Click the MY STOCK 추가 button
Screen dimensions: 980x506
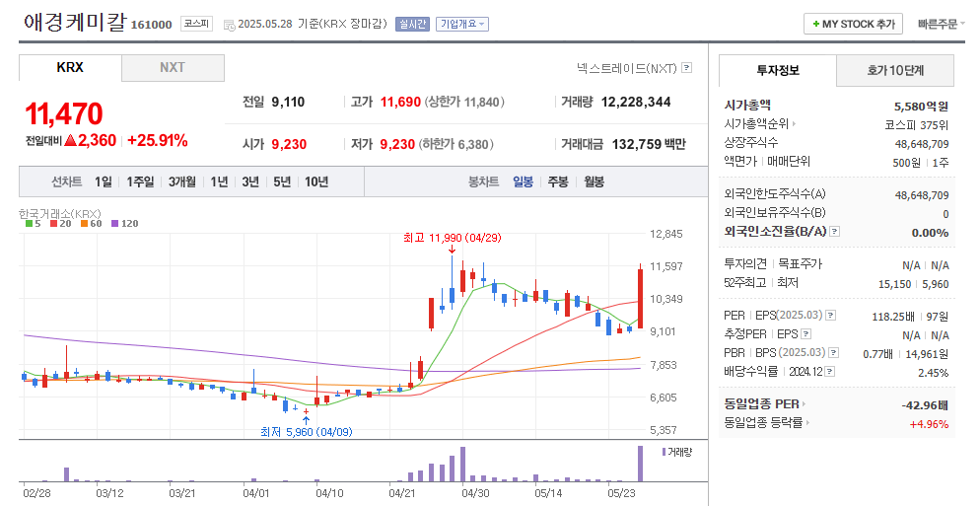click(853, 25)
